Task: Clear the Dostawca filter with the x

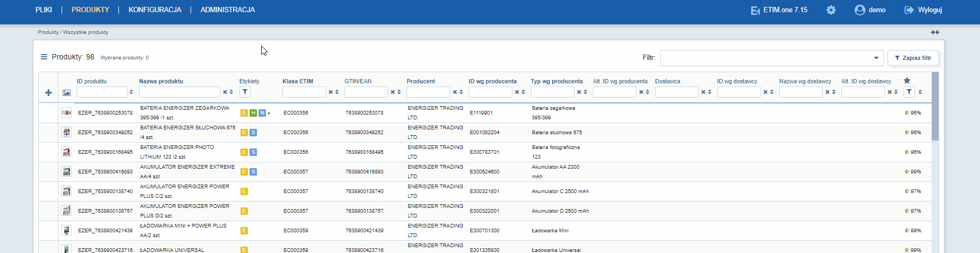Action: [x=703, y=92]
